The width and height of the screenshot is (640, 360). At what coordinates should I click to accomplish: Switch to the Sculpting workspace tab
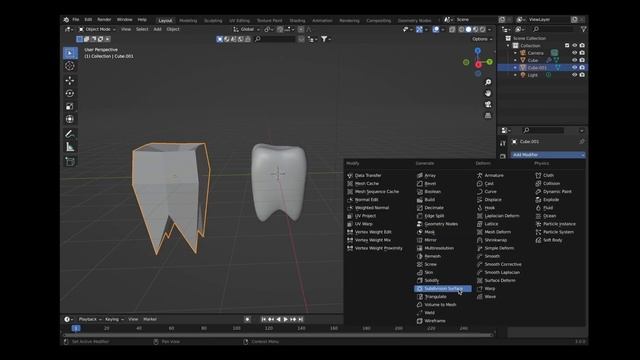213,20
